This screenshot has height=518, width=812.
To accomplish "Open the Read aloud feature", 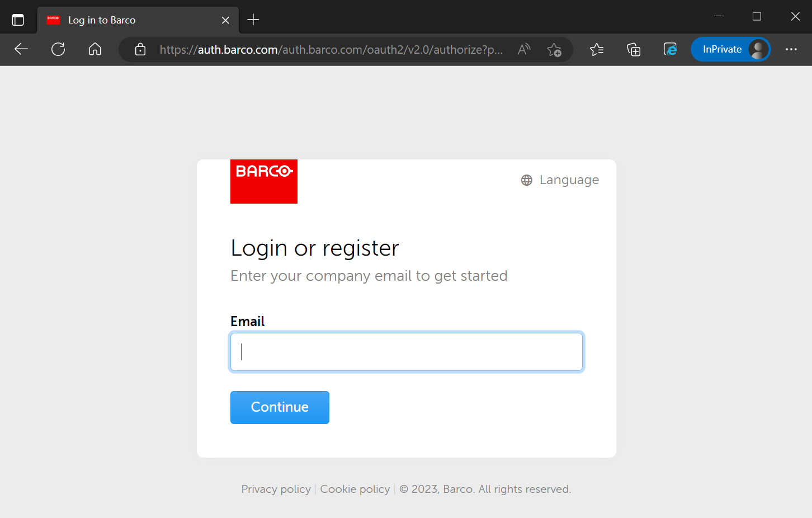I will 523,49.
